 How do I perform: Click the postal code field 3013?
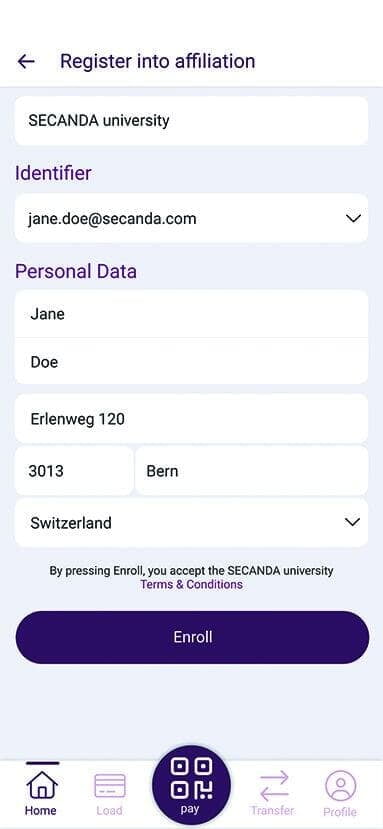tap(74, 471)
